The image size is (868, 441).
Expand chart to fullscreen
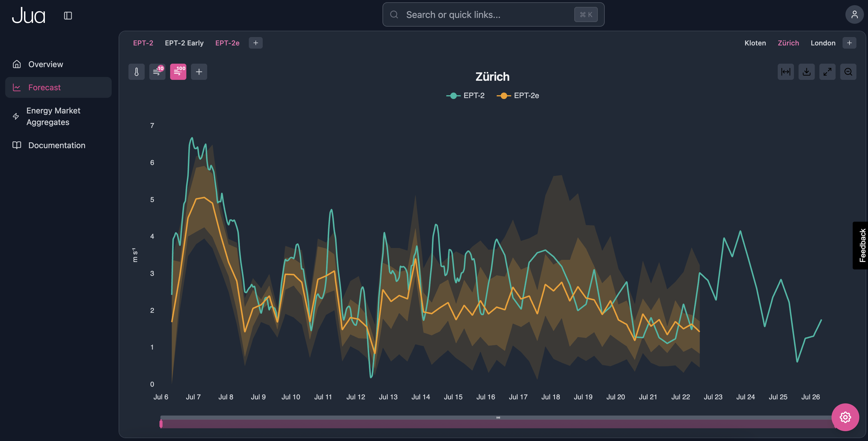pos(827,72)
